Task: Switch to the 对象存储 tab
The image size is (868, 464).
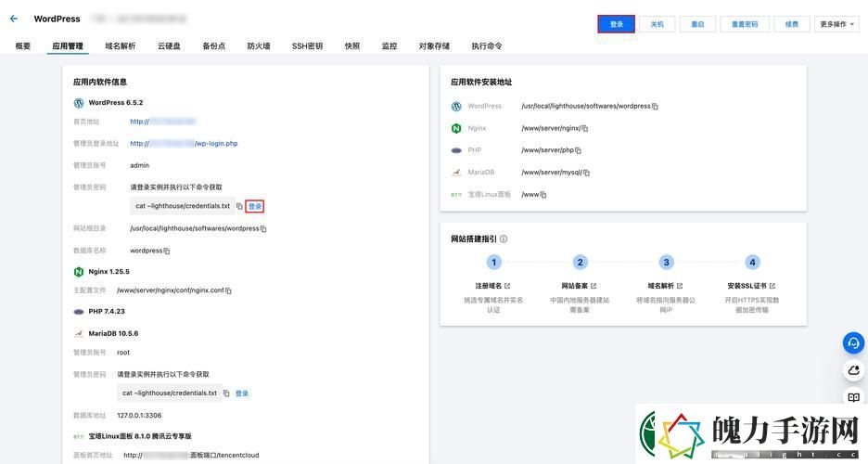Action: (x=434, y=46)
